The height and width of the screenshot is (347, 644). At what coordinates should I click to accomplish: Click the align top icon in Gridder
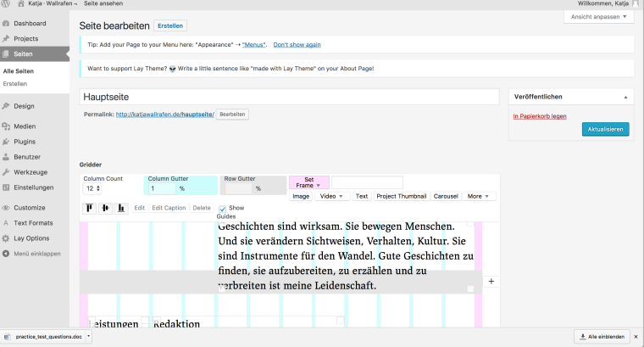coord(89,208)
